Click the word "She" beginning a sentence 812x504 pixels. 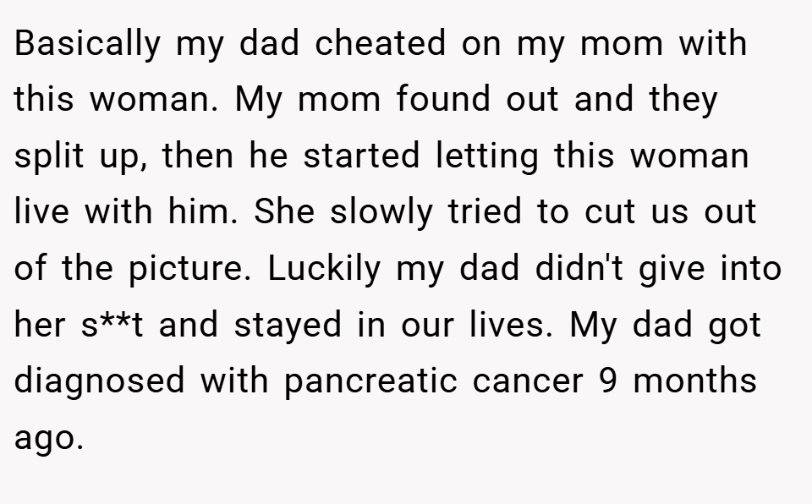pyautogui.click(x=284, y=211)
